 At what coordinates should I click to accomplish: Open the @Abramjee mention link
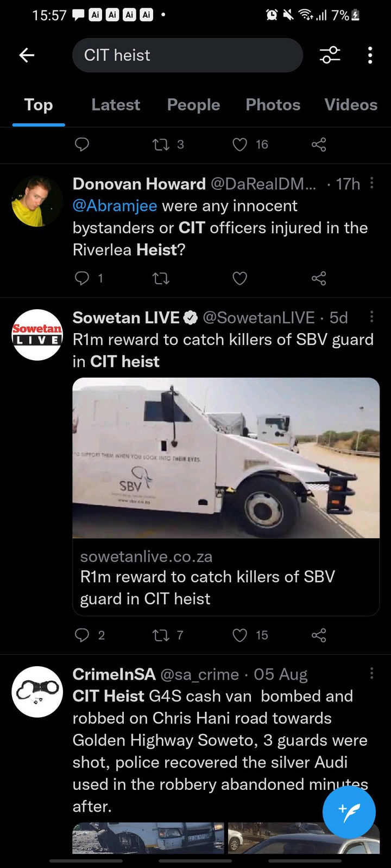click(115, 206)
